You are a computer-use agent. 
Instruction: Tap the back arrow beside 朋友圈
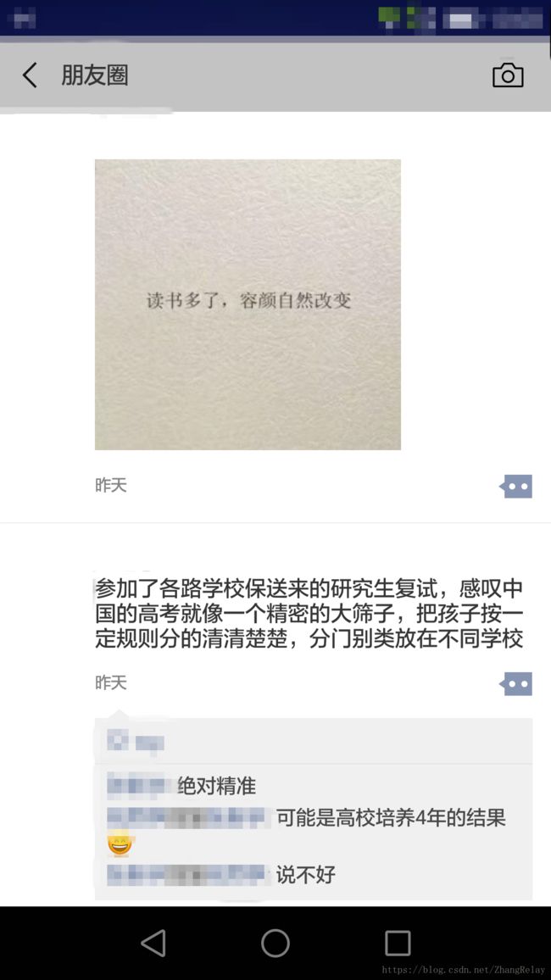30,75
